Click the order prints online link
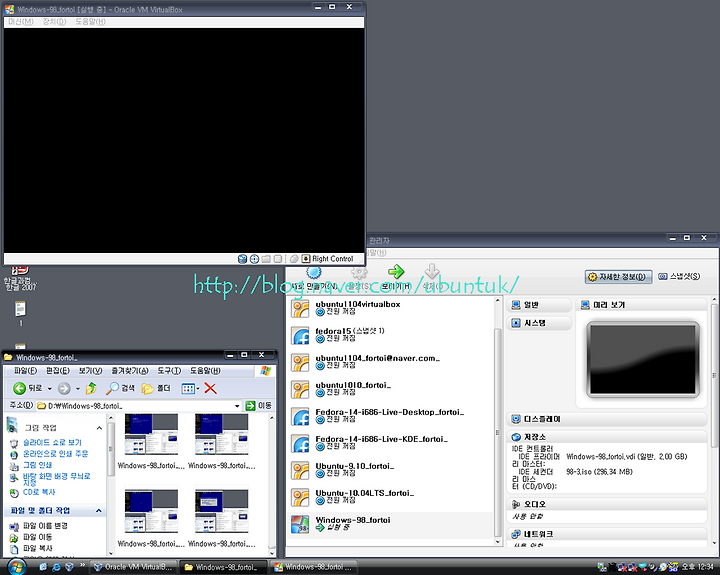Image resolution: width=720 pixels, height=575 pixels. click(x=55, y=454)
